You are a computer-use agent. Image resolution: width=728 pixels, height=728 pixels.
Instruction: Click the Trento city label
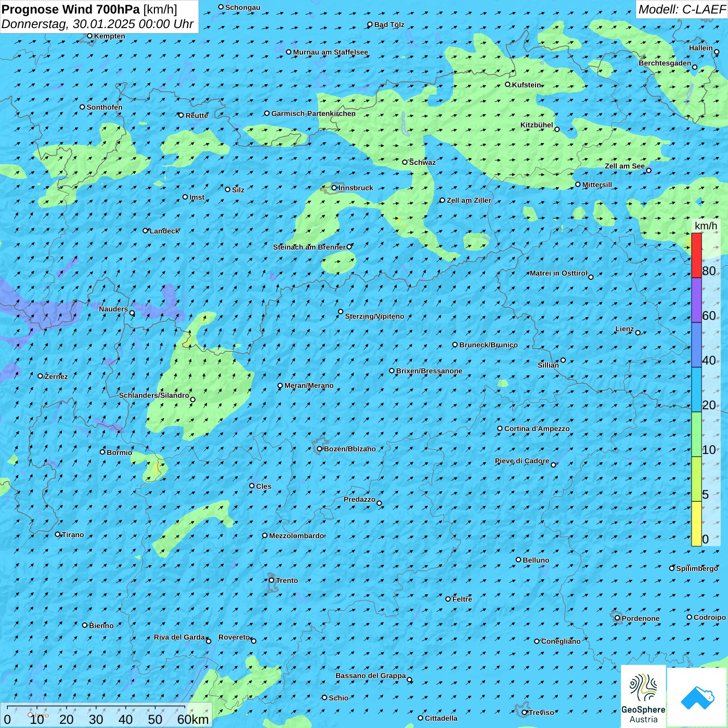click(287, 580)
